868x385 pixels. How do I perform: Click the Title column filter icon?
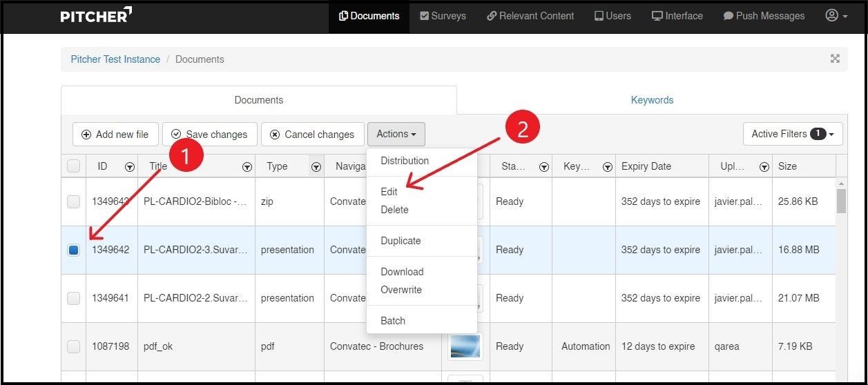(247, 167)
